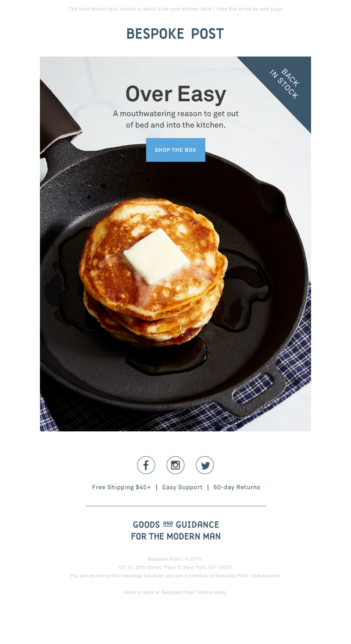351x644 pixels.
Task: Click the Shop the Box button
Action: tap(175, 150)
